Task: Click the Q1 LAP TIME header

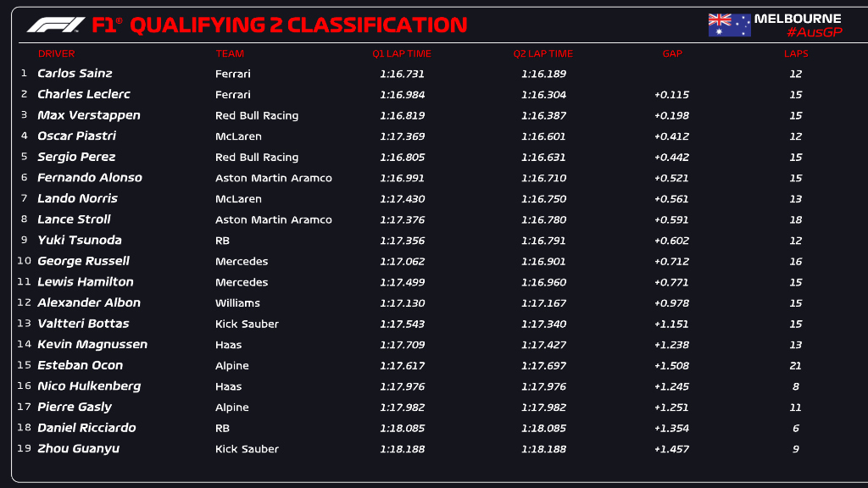Action: tap(402, 53)
